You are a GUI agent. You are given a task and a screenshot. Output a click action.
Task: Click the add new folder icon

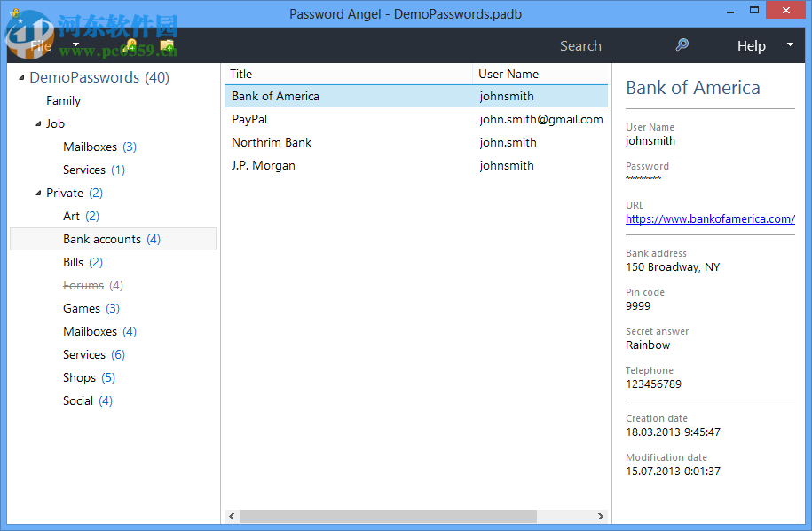pos(167,45)
